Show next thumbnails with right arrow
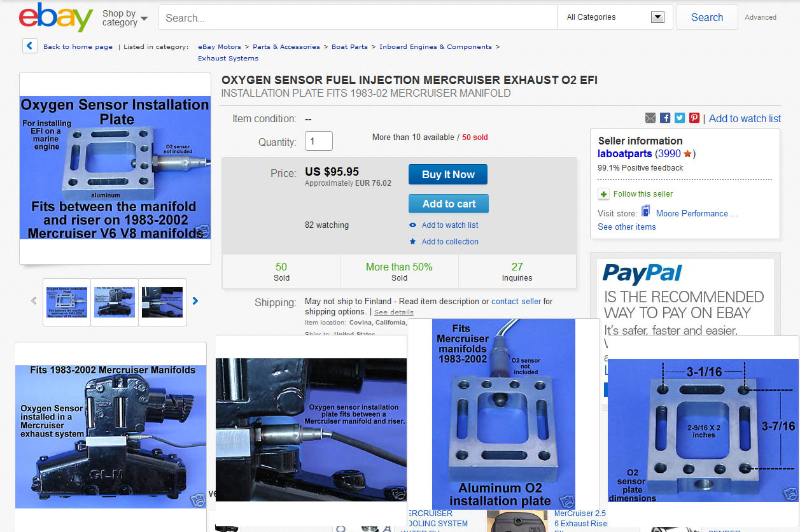Viewport: 800px width, 532px height. tap(195, 301)
